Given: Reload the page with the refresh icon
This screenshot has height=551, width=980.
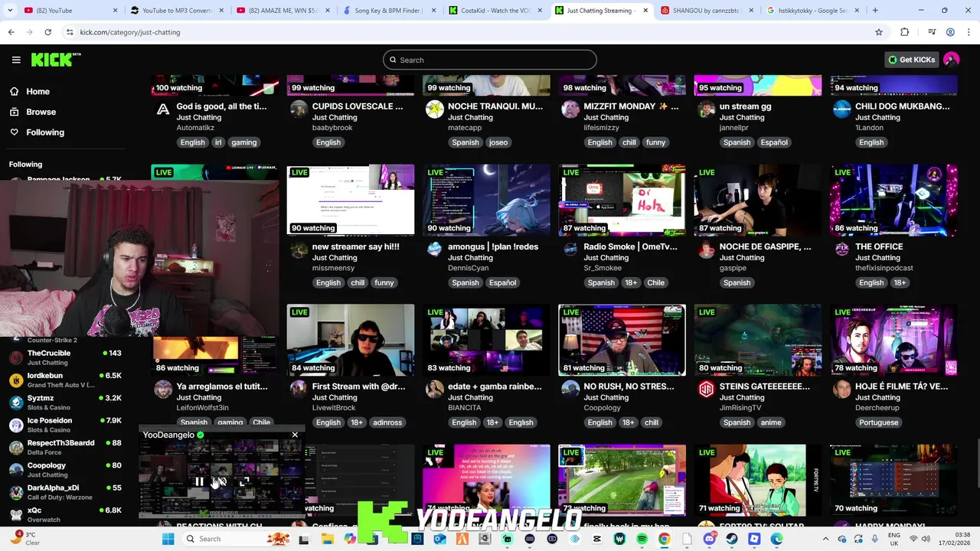Looking at the screenshot, I should pyautogui.click(x=47, y=32).
